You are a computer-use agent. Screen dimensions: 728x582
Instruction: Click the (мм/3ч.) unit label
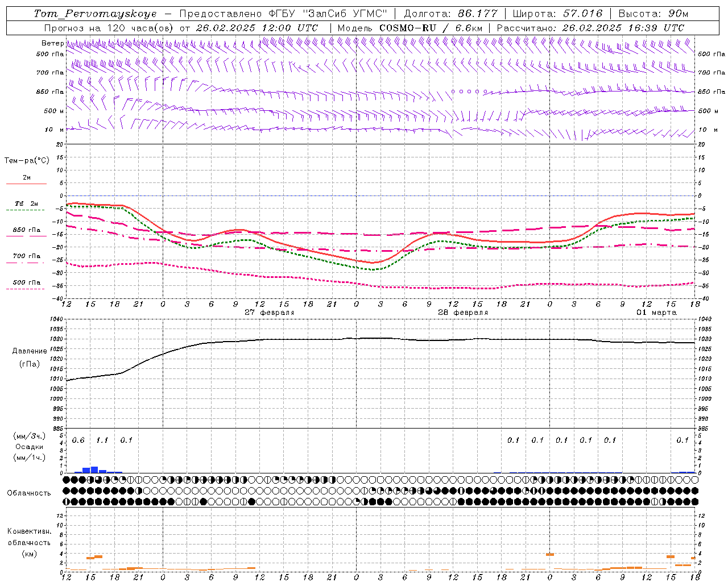click(30, 436)
